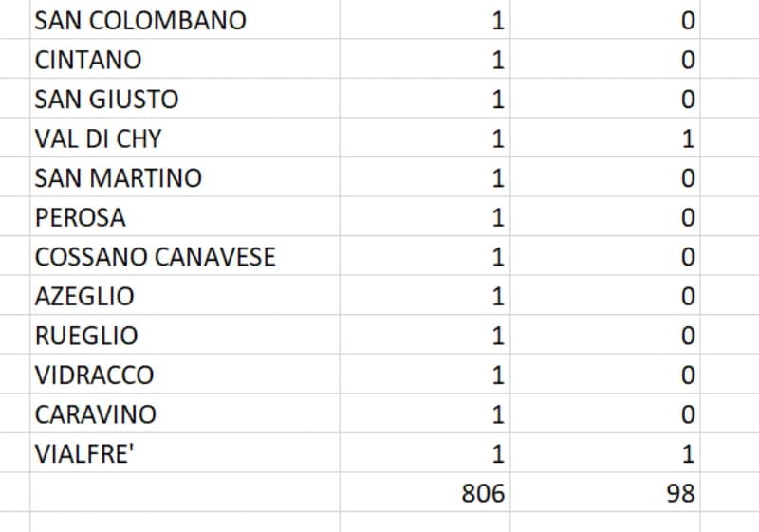This screenshot has width=759, height=532.
Task: Click the SAN COLOMBANO cell
Action: pyautogui.click(x=140, y=21)
